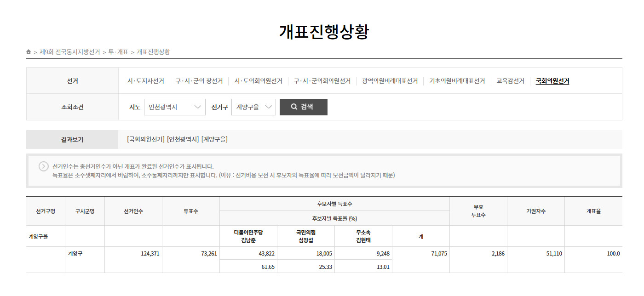Click the info arrow icon in notice box

tap(44, 166)
